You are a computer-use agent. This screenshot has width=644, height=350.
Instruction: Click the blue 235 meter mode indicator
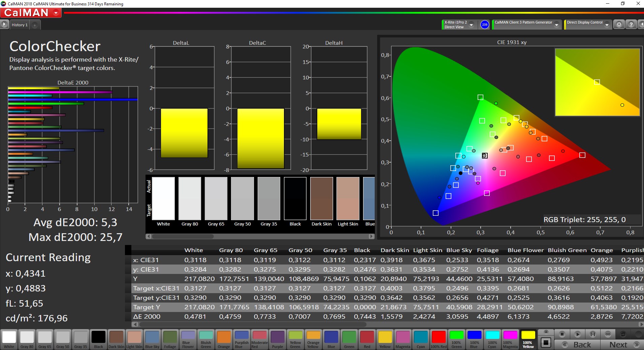(485, 25)
